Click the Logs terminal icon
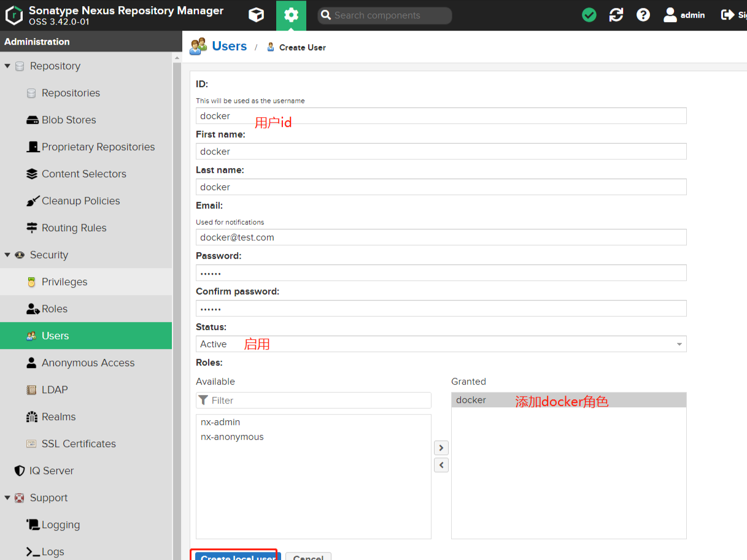747x560 pixels. 33,552
